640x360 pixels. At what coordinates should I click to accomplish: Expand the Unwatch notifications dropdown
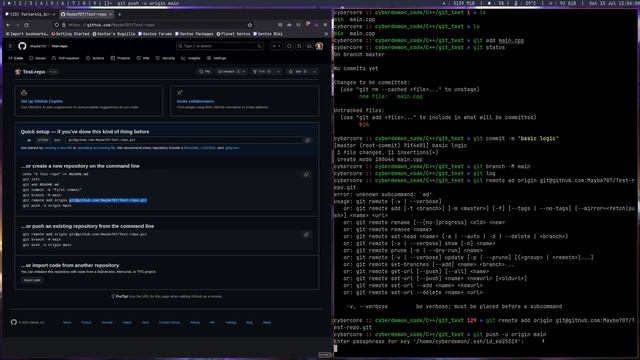pyautogui.click(x=231, y=72)
